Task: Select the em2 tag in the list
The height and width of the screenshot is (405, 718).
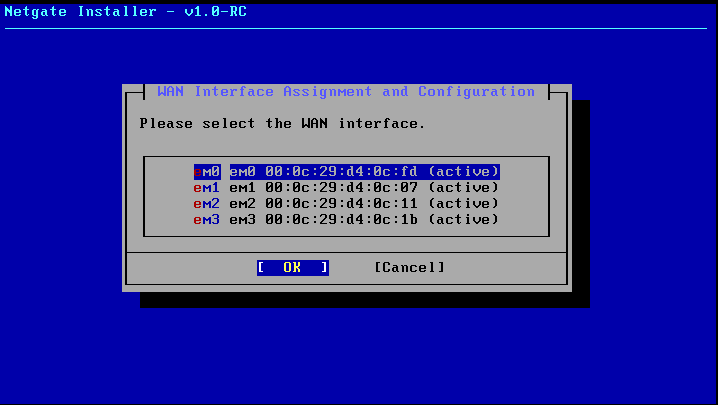Action: 207,203
